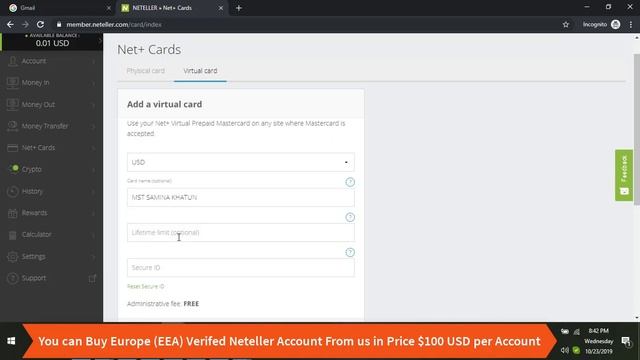Switch to the Physical card tab

coord(146,71)
